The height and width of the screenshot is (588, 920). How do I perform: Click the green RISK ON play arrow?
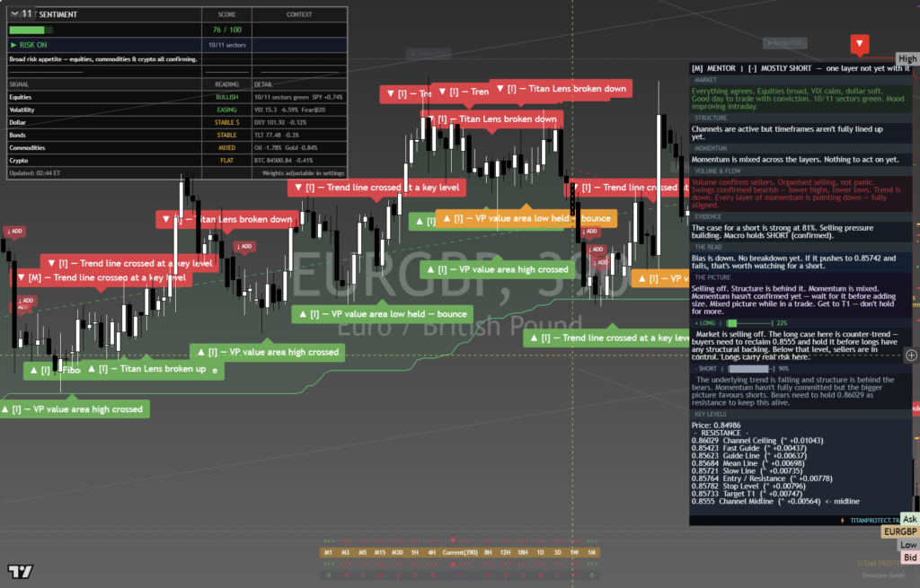13,45
